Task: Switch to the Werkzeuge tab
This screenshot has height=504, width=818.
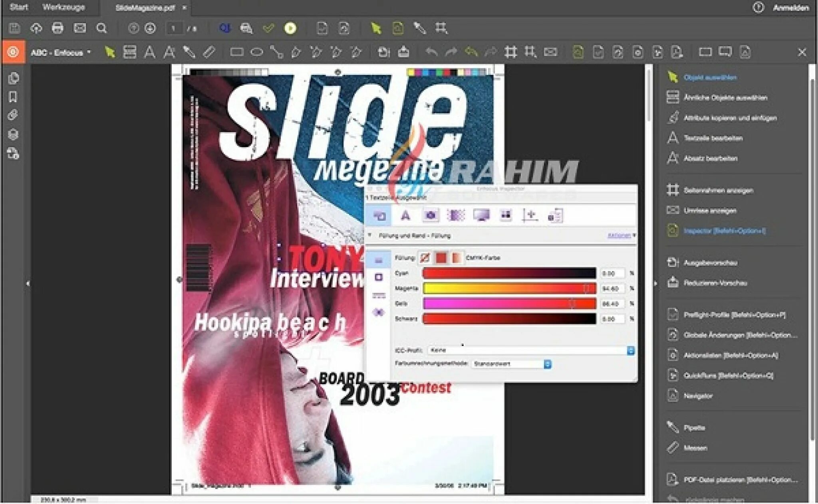Action: click(64, 7)
